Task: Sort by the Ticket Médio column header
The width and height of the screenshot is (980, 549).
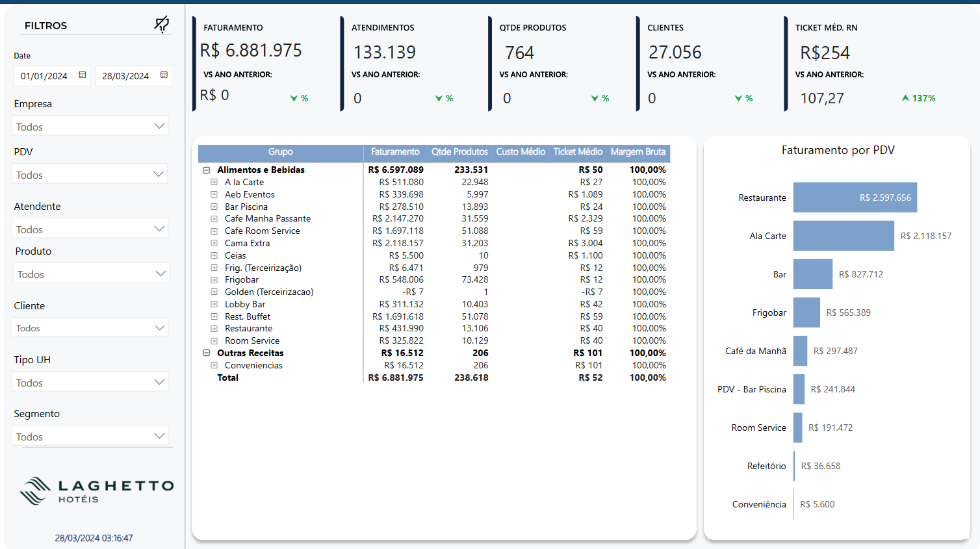Action: (578, 152)
